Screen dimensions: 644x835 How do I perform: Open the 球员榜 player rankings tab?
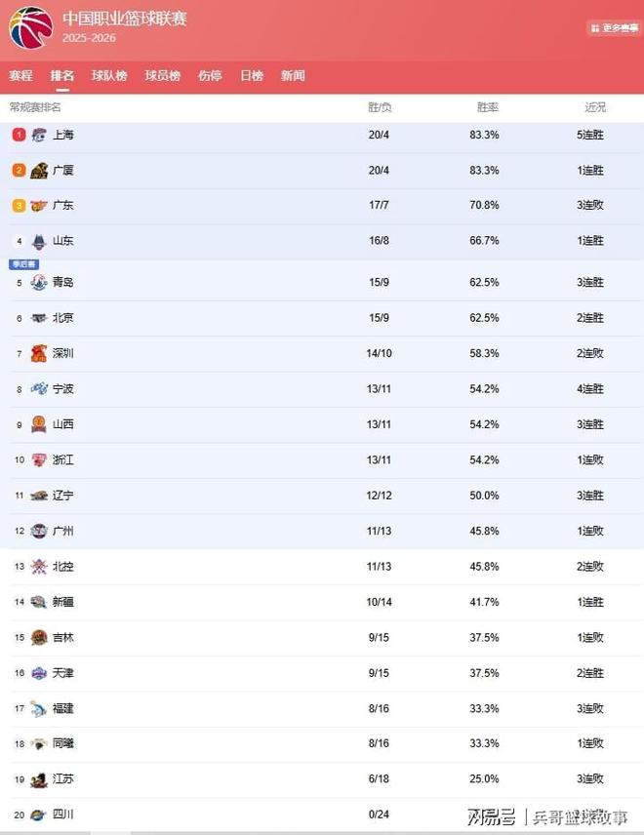(162, 76)
